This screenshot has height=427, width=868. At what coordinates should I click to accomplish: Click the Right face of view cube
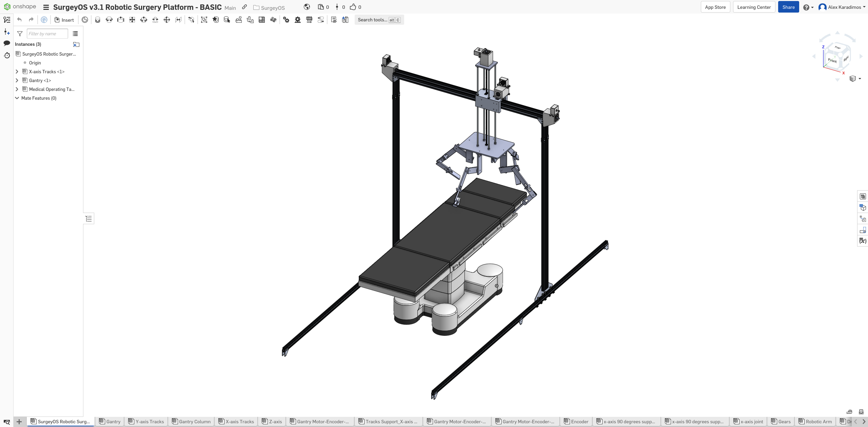(846, 58)
